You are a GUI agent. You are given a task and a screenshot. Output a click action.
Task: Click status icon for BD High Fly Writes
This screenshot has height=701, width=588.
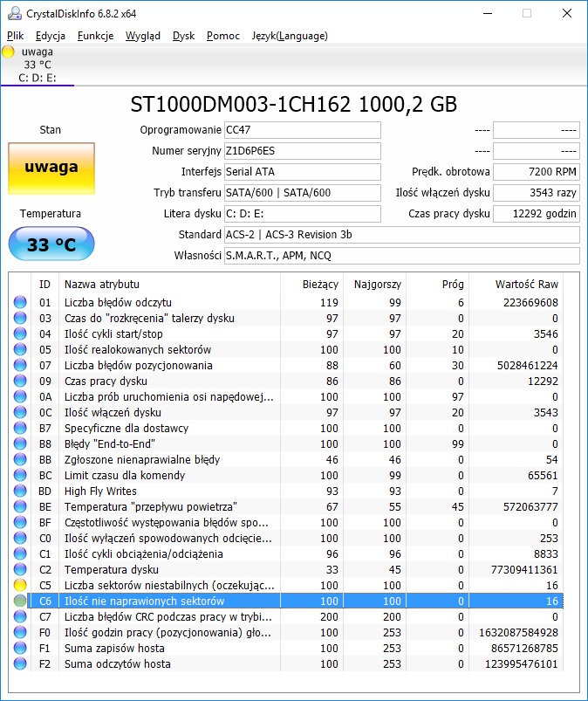(20, 491)
